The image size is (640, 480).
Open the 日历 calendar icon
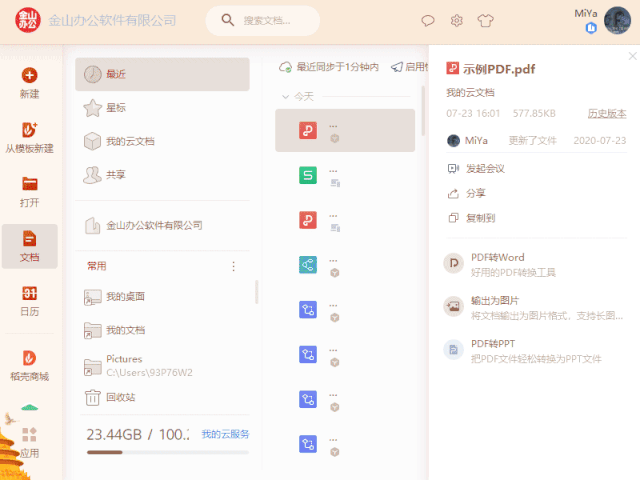pos(29,293)
